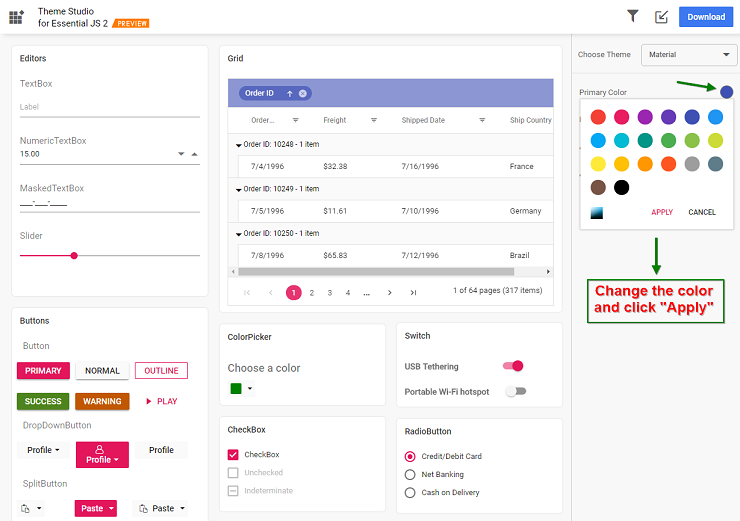Click the SUCCESS button

(x=43, y=401)
